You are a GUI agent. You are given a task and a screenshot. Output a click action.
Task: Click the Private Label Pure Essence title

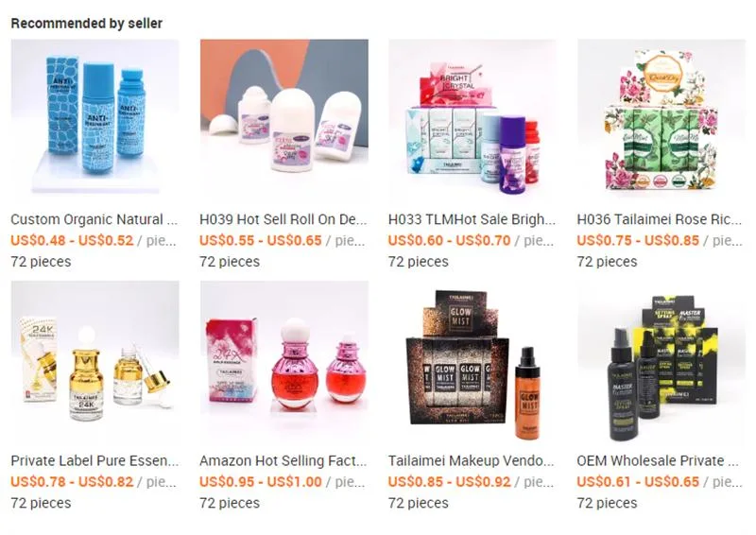tap(94, 460)
